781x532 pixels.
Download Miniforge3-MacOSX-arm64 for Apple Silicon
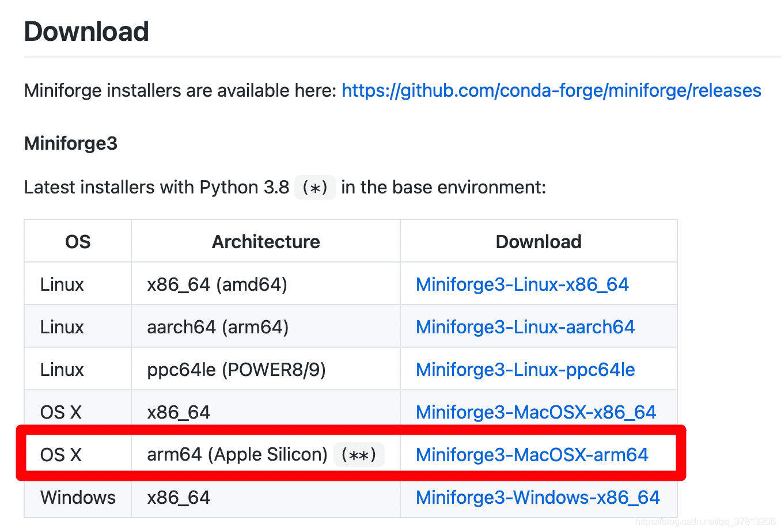(532, 455)
